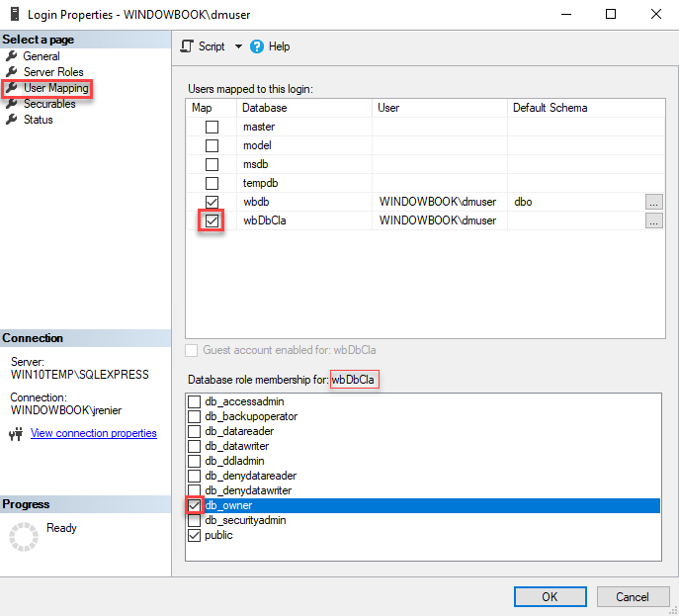This screenshot has height=616, width=679.
Task: Click the Securables wrench icon
Action: (x=12, y=104)
